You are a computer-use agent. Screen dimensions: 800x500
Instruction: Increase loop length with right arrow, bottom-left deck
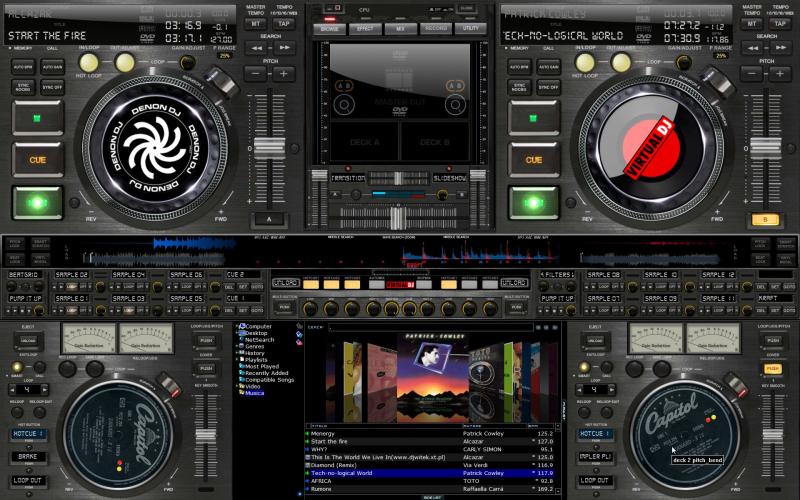pos(44,390)
